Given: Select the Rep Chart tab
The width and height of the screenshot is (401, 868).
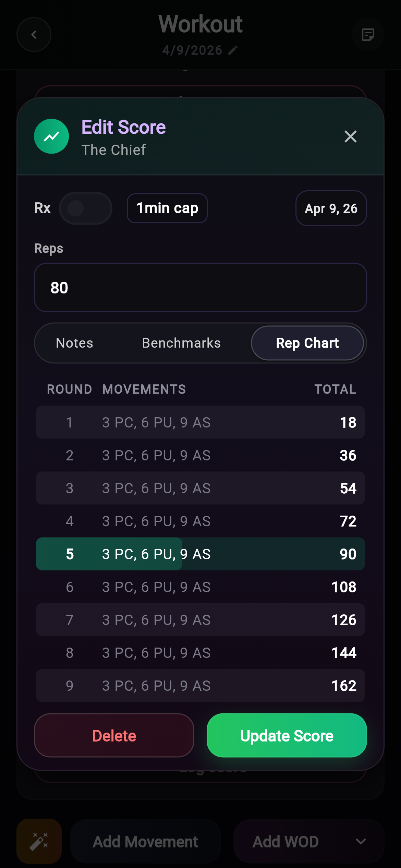Looking at the screenshot, I should click(x=307, y=343).
